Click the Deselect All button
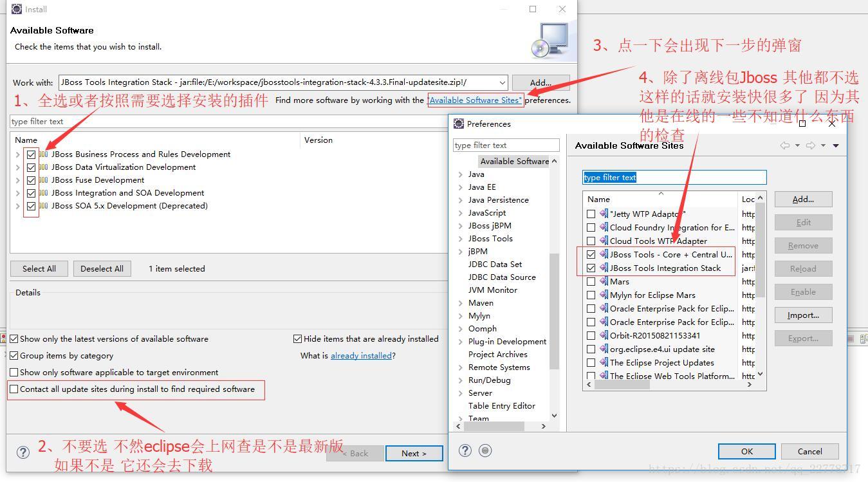The image size is (868, 482). pyautogui.click(x=102, y=268)
